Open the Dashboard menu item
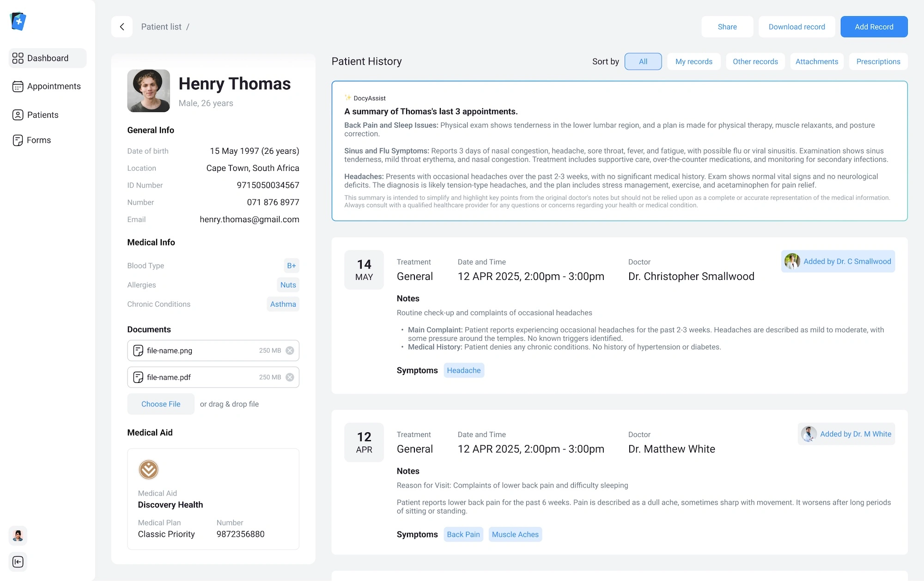The image size is (924, 581). [48, 58]
